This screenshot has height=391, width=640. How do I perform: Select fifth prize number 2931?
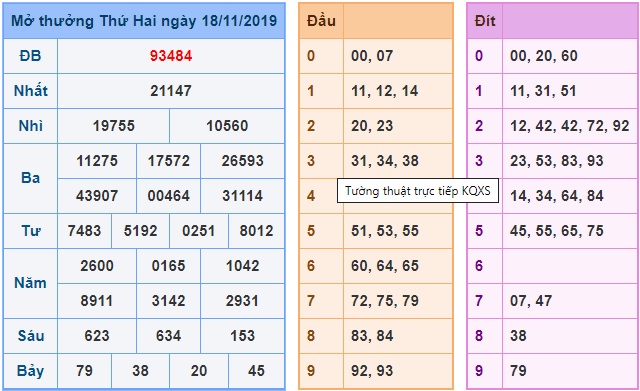(242, 301)
